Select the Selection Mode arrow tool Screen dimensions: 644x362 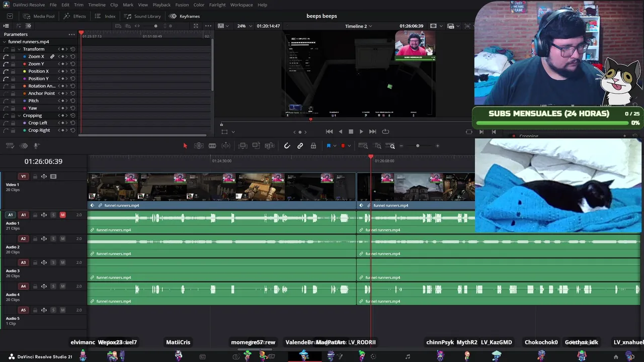click(185, 146)
